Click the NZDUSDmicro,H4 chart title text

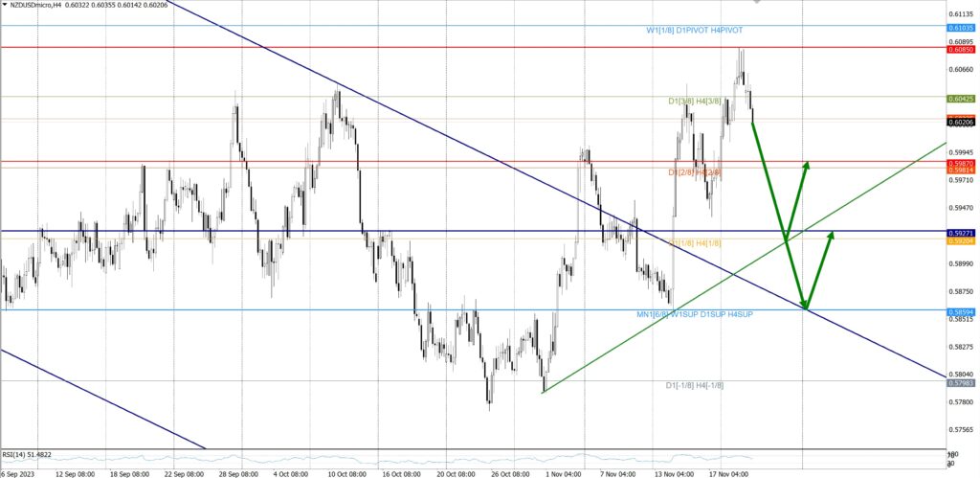[44, 5]
